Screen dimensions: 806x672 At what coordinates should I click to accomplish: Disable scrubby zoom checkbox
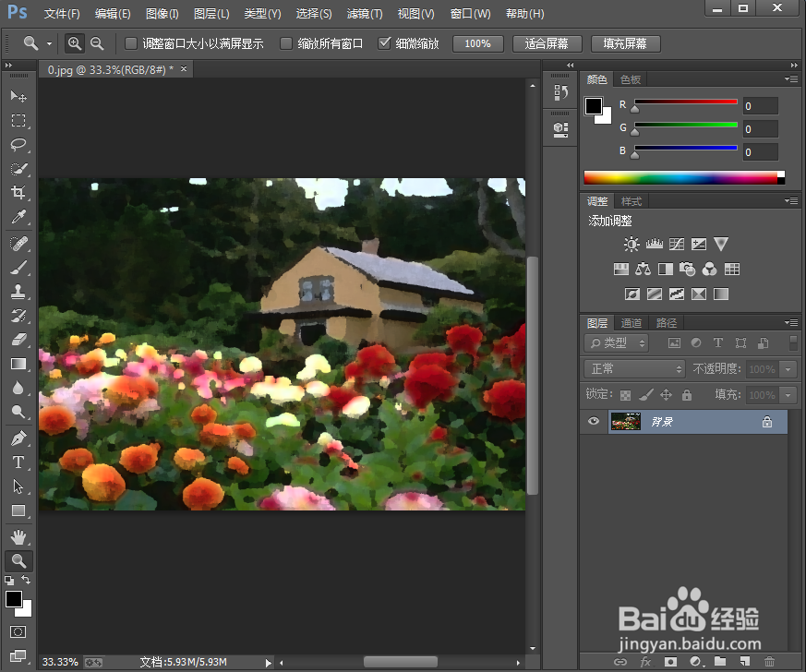[x=384, y=43]
